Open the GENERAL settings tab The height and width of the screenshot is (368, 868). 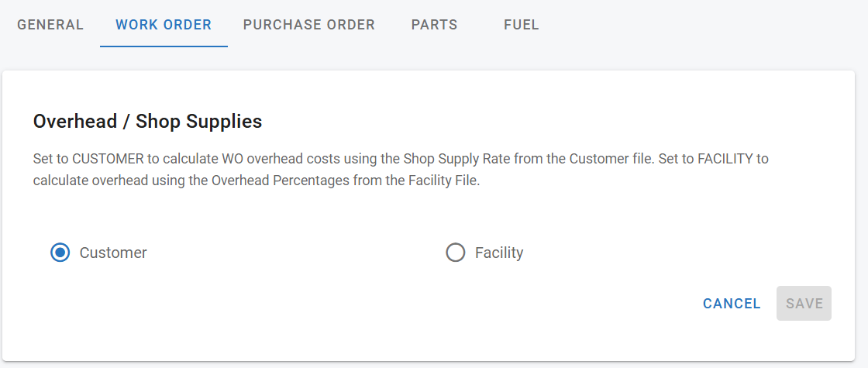(x=50, y=25)
